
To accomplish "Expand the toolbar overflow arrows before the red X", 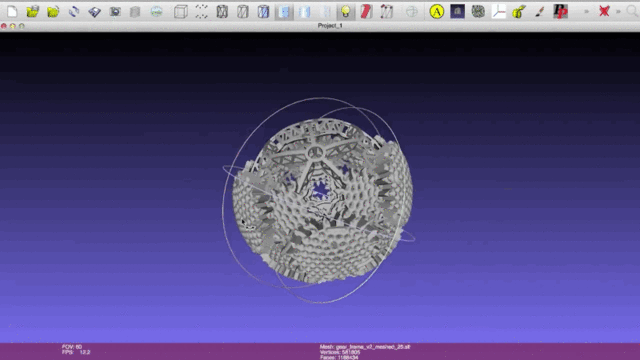I will pos(587,11).
